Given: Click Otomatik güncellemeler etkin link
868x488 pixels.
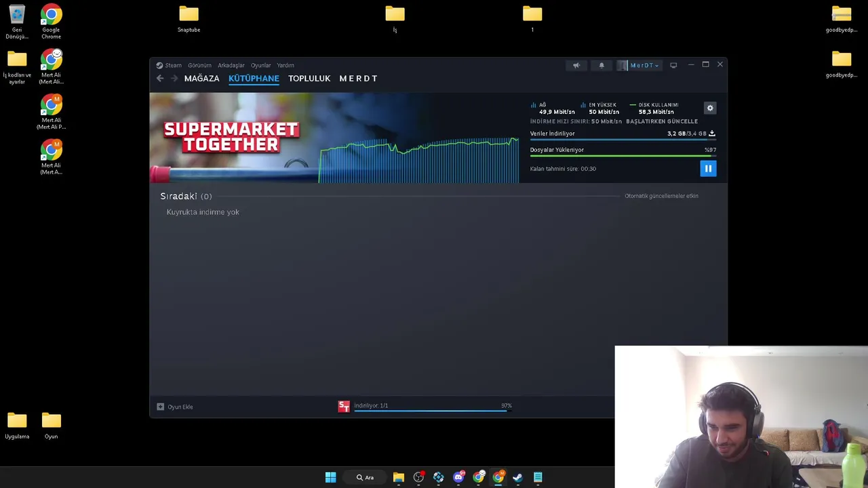Looking at the screenshot, I should click(661, 196).
